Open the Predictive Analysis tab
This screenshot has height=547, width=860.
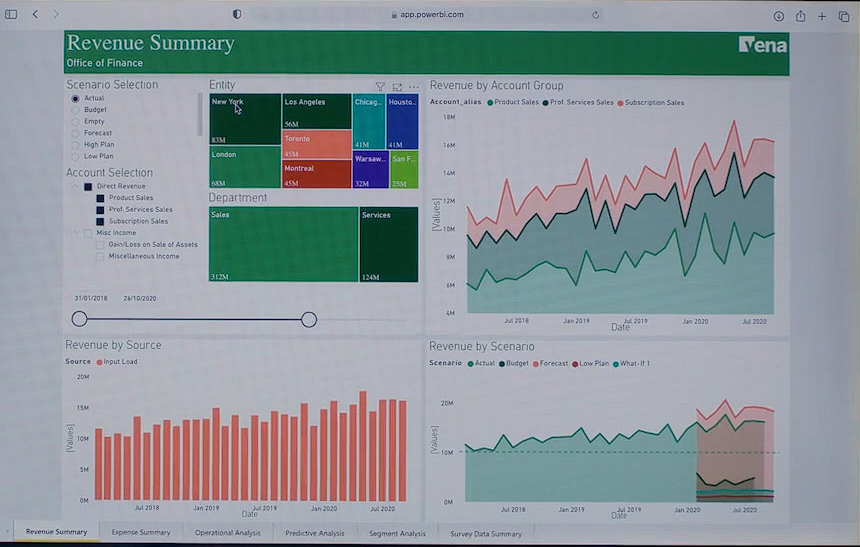(x=314, y=533)
